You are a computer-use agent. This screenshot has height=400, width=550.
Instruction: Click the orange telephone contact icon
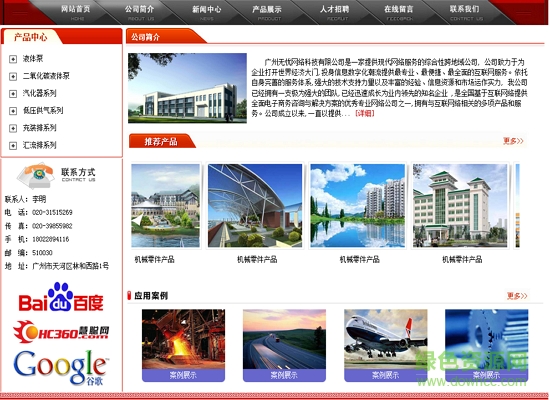(x=36, y=175)
